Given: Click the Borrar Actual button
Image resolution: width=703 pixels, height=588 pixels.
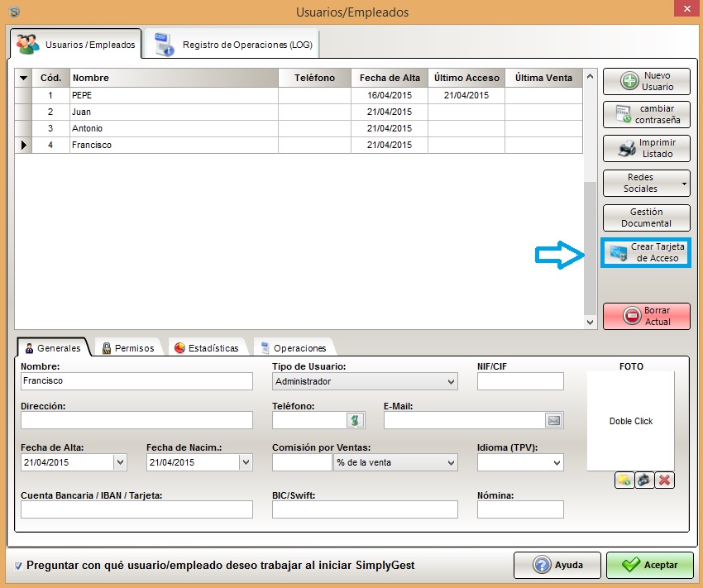Looking at the screenshot, I should tap(647, 317).
